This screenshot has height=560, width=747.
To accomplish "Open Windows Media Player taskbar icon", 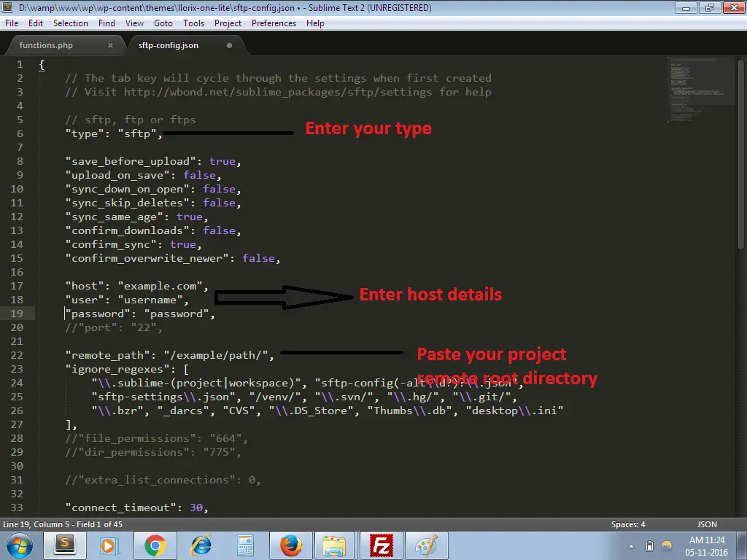I will [109, 545].
